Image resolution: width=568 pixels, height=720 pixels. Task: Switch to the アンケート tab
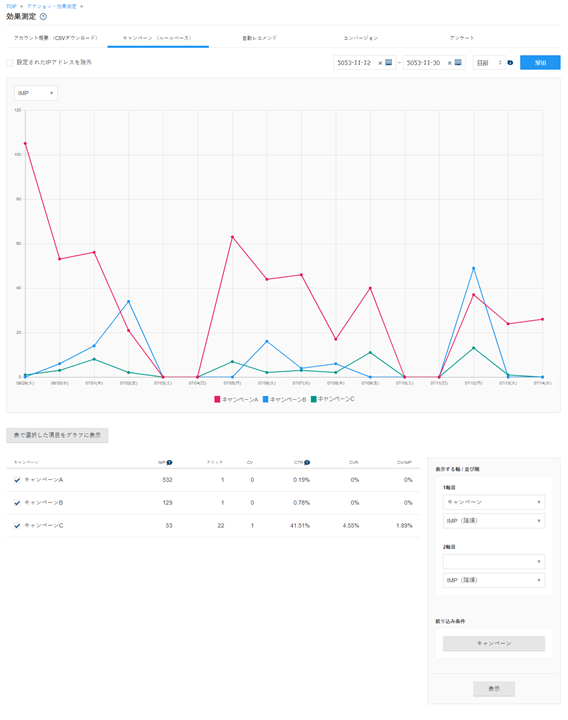pos(461,38)
